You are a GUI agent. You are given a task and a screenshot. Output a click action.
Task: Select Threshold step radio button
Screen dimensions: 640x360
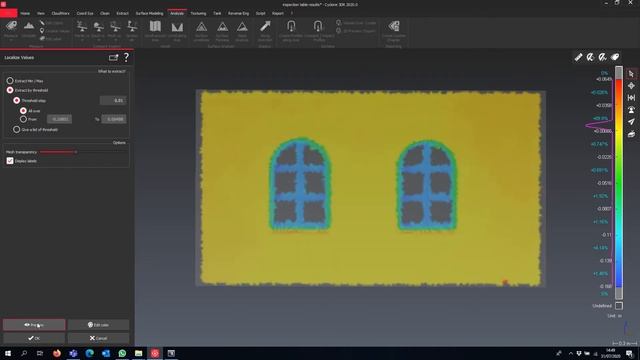(16, 100)
